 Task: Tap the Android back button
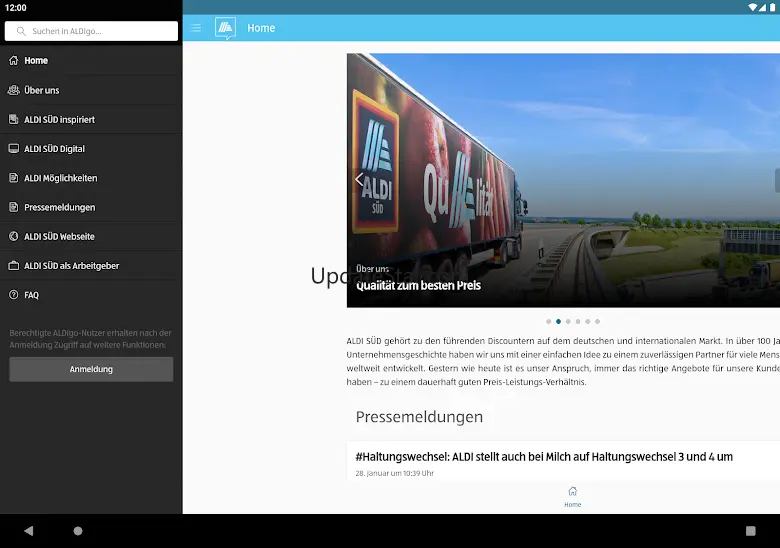(28, 531)
